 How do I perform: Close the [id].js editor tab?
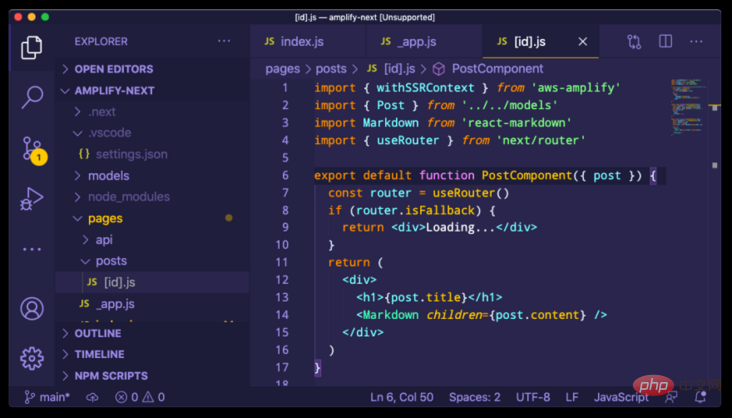tap(583, 42)
